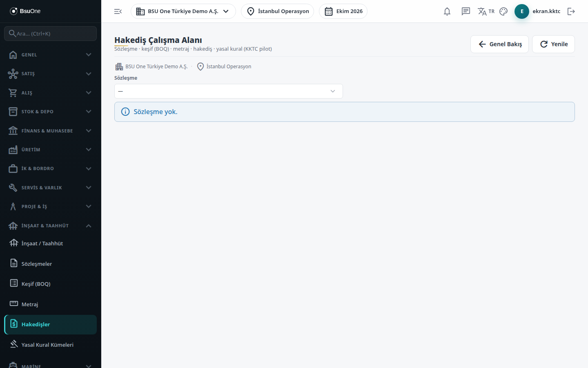588x368 pixels.
Task: Expand the ÜRETİM section
Action: pos(51,150)
